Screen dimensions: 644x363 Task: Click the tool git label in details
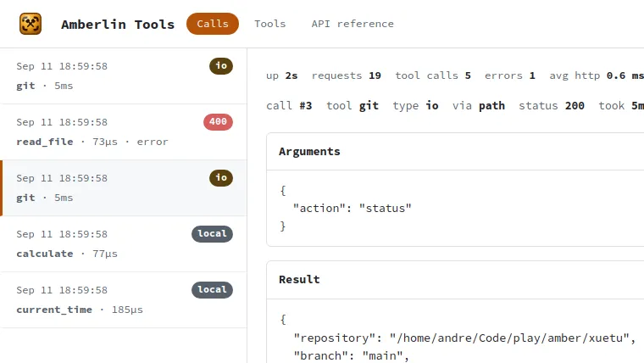(x=353, y=106)
